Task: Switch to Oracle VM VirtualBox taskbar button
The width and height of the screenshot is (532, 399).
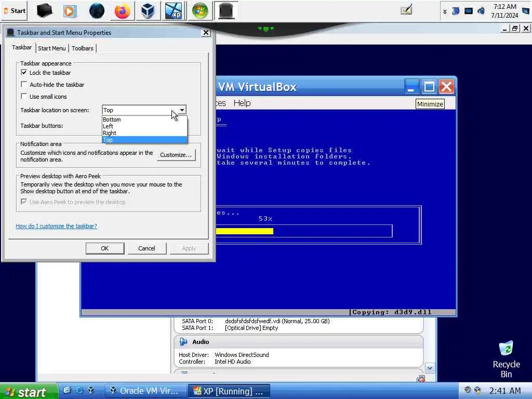Action: click(x=145, y=391)
